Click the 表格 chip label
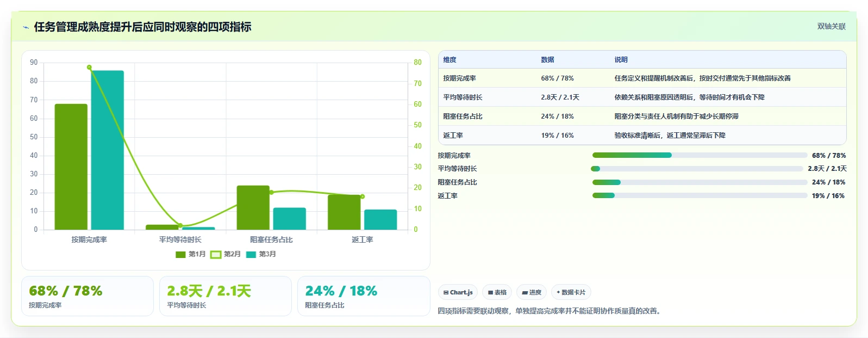The image size is (868, 338). click(501, 293)
